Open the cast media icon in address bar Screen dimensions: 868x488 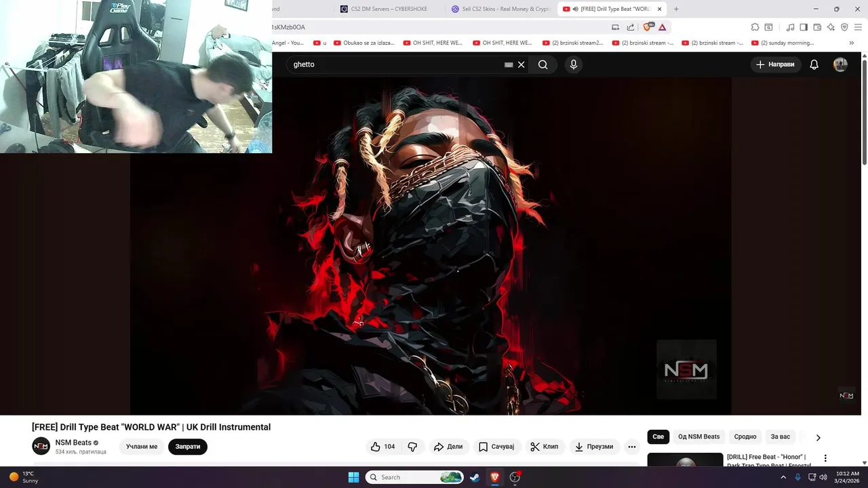coord(615,27)
